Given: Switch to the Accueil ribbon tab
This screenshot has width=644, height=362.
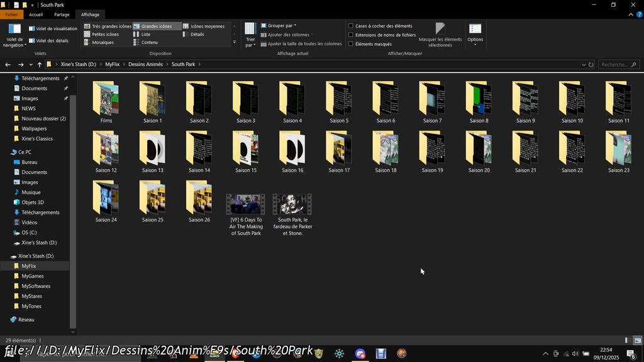Looking at the screenshot, I should 36,14.
